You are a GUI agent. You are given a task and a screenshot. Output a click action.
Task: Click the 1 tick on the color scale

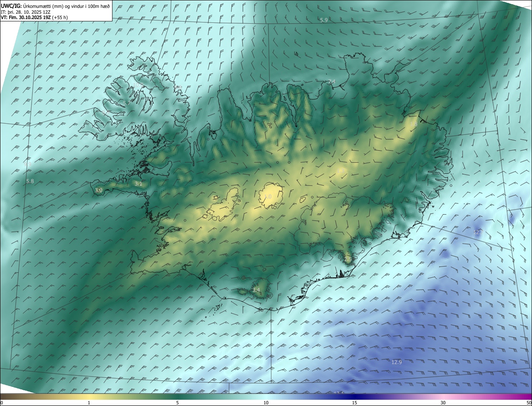89,403
